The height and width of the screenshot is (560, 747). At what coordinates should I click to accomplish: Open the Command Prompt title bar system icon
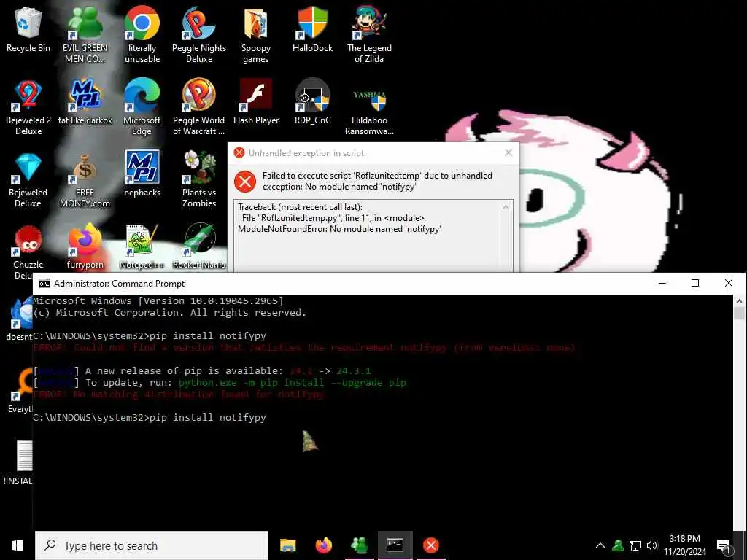[44, 284]
